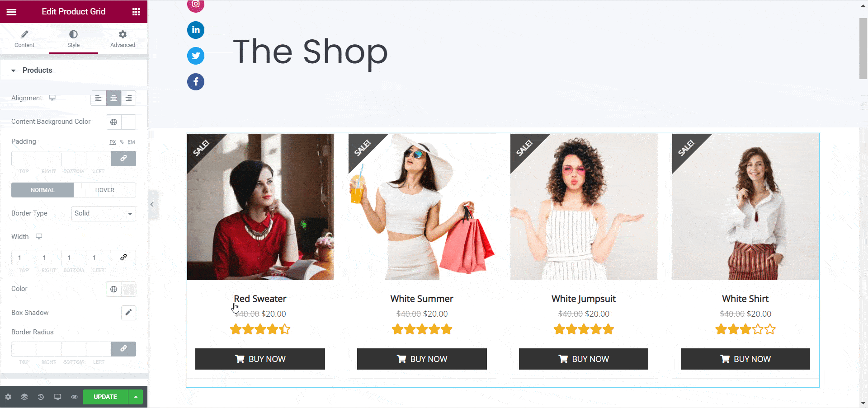Pick the border Color swatch
The height and width of the screenshot is (408, 868).
tap(129, 289)
